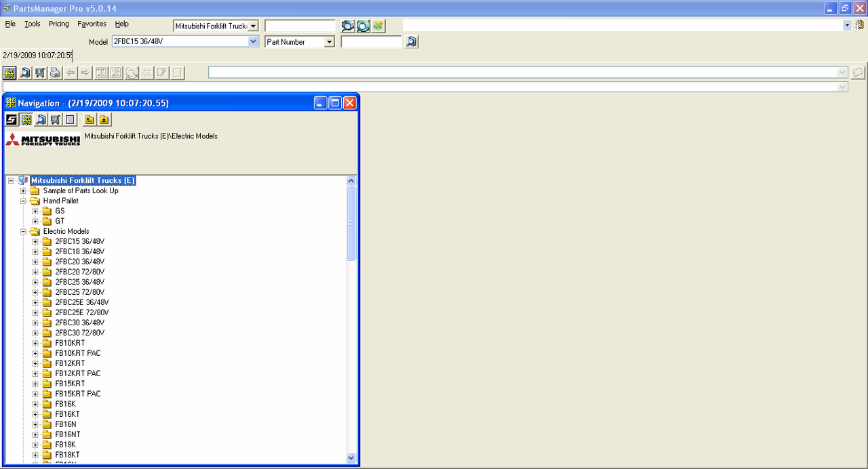Image resolution: width=868 pixels, height=469 pixels.
Task: Select the FB16N tree item
Action: pyautogui.click(x=66, y=424)
